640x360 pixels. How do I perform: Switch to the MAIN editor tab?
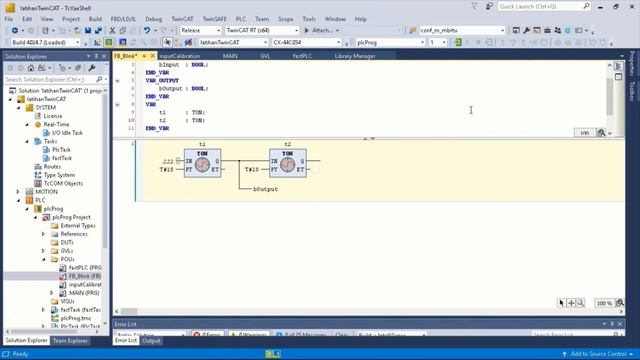click(x=230, y=56)
